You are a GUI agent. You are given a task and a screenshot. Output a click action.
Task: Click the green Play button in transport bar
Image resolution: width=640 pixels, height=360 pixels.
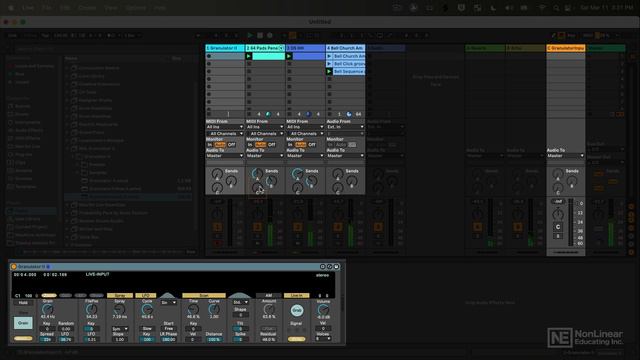click(x=250, y=36)
